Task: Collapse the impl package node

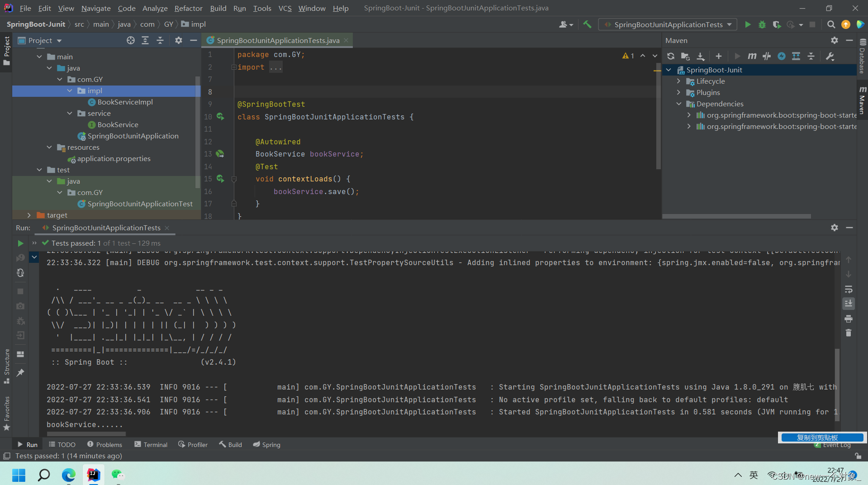Action: [70, 90]
